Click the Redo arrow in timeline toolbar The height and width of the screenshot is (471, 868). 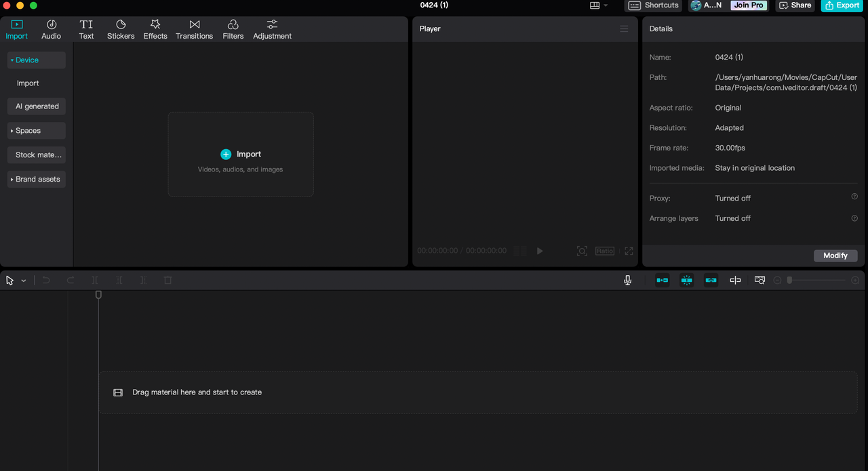pyautogui.click(x=71, y=280)
